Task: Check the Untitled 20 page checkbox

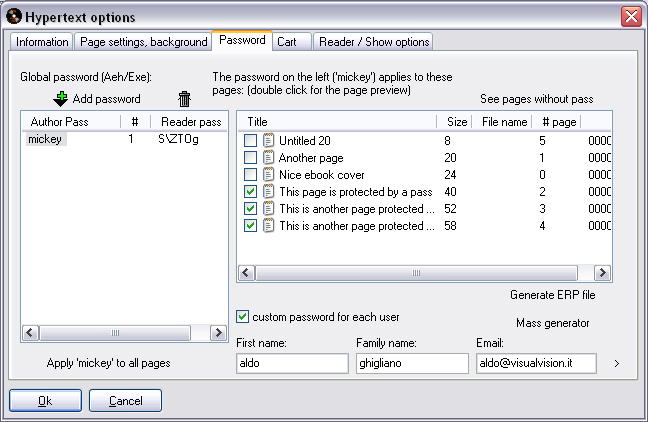Action: tap(250, 141)
